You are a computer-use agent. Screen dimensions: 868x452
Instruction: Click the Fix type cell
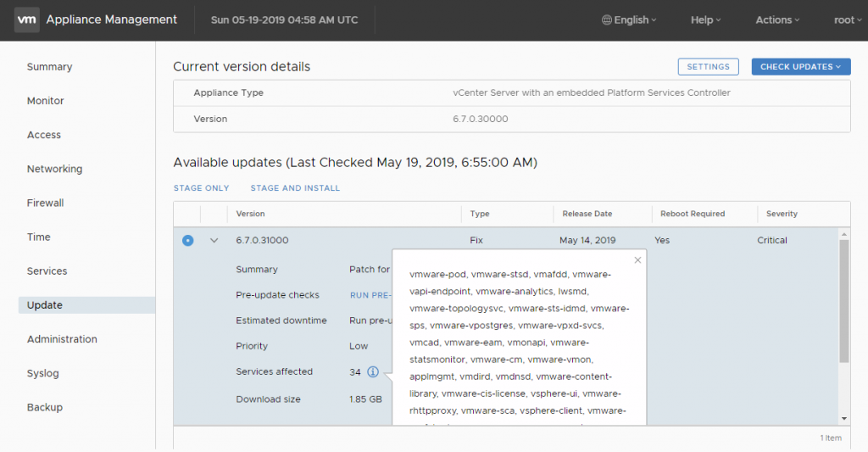[476, 240]
